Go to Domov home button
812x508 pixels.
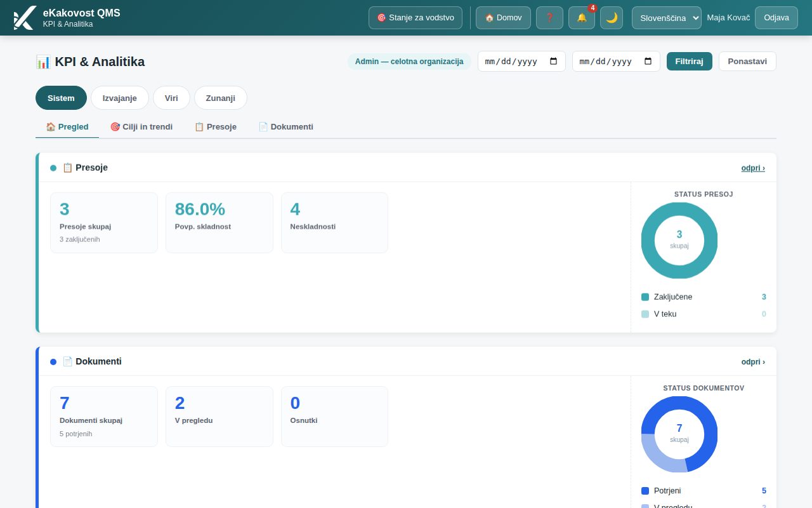pos(503,18)
